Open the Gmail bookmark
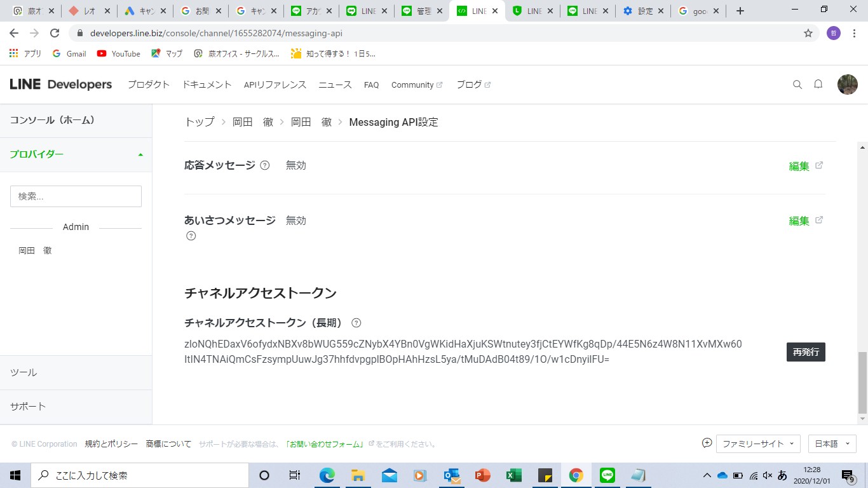The height and width of the screenshot is (488, 868). [x=69, y=54]
